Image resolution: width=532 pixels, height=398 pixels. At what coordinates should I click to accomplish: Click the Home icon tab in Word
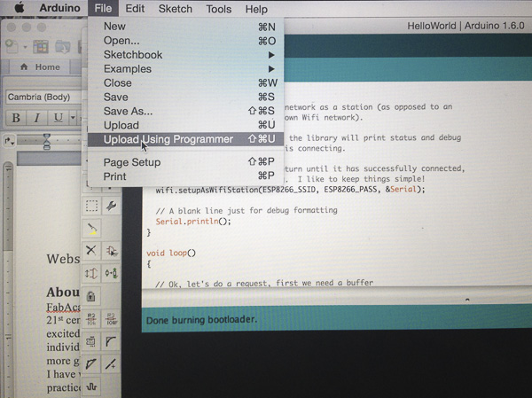pyautogui.click(x=40, y=66)
